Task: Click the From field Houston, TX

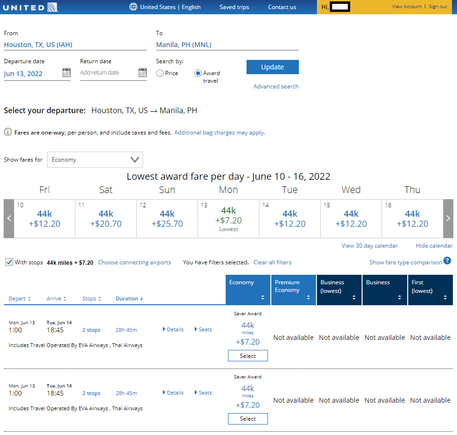Action: coord(75,45)
